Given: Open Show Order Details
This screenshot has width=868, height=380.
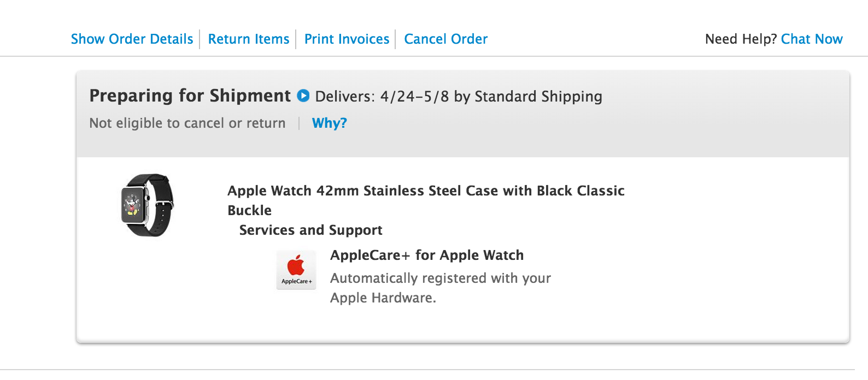Looking at the screenshot, I should [x=132, y=39].
